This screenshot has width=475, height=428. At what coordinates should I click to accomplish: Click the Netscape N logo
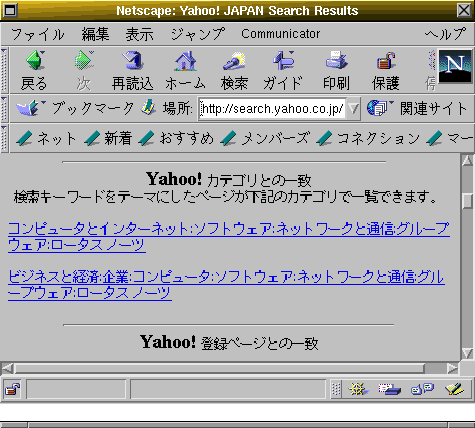[x=455, y=66]
